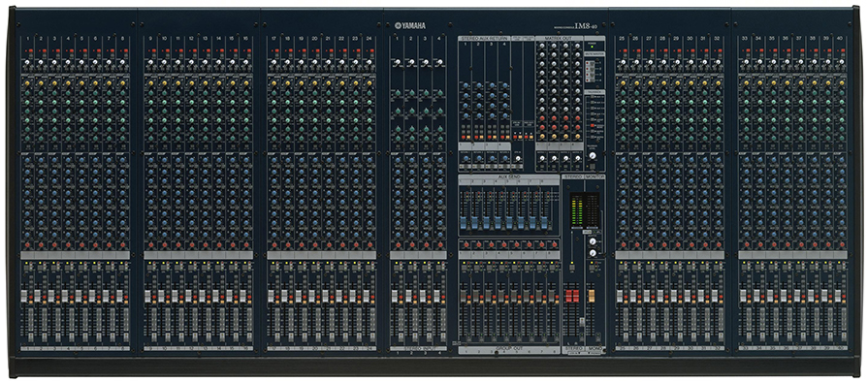The image size is (868, 383).
Task: Click the STEREO AUX RETURN heading
Action: [483, 38]
